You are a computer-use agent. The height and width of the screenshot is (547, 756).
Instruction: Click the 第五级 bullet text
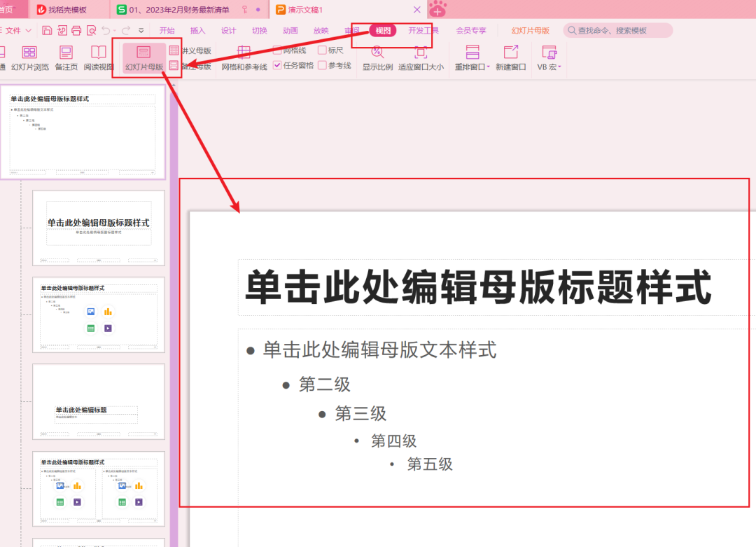click(x=430, y=464)
